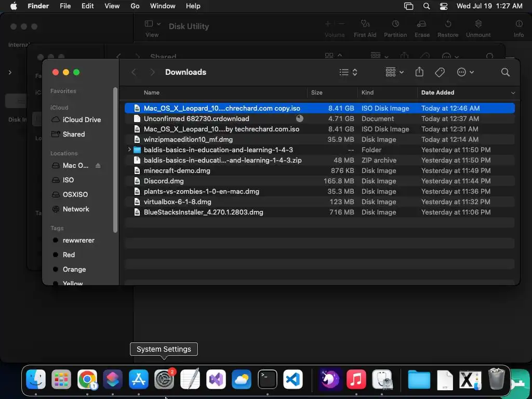The width and height of the screenshot is (532, 399).
Task: Open the Apple menu
Action: 14,6
